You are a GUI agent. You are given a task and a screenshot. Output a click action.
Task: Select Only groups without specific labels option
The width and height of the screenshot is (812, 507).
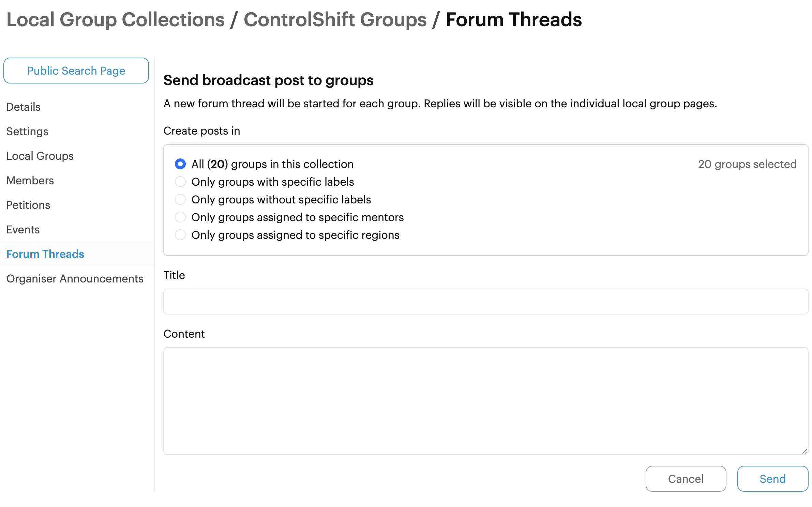point(180,199)
